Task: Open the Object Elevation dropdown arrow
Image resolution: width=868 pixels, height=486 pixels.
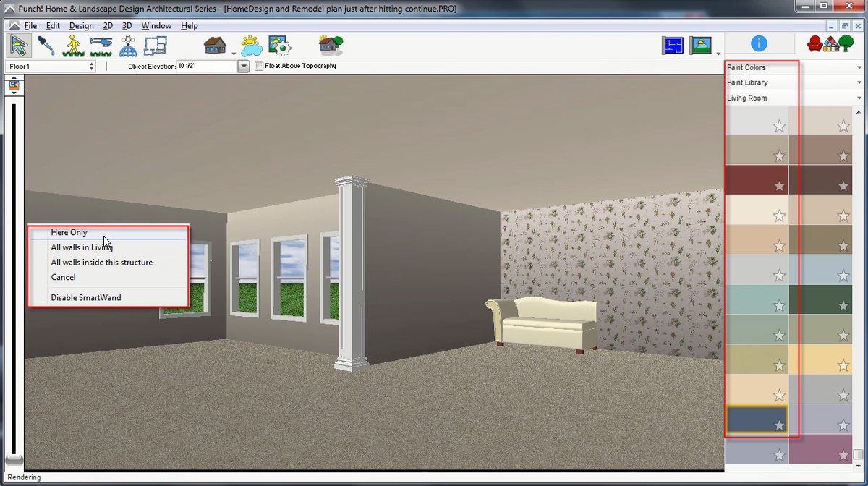Action: pyautogui.click(x=243, y=66)
